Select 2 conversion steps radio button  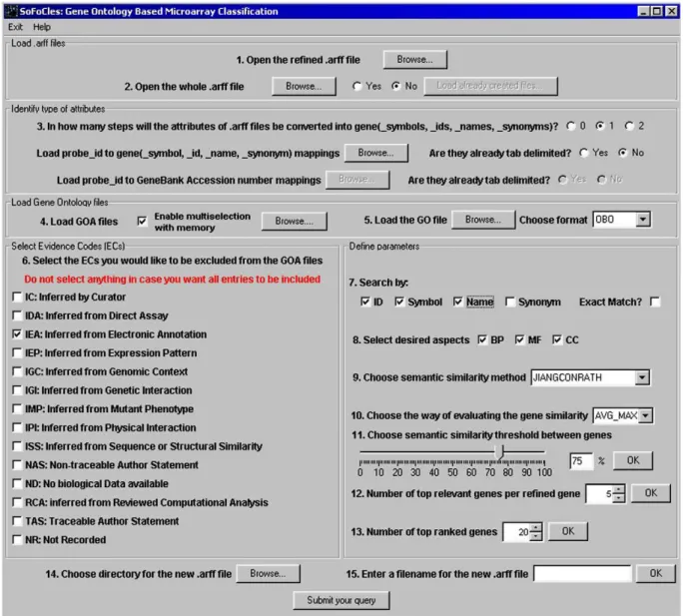[629, 126]
